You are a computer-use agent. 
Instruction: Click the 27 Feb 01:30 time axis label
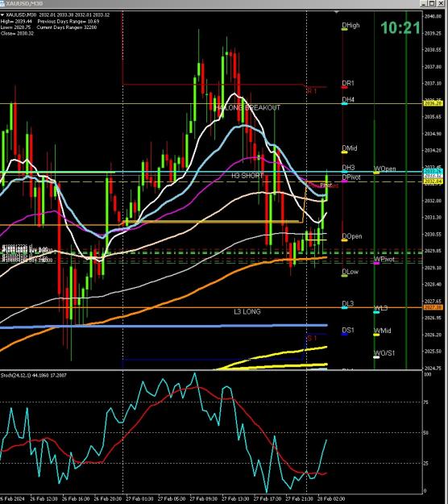138,498
